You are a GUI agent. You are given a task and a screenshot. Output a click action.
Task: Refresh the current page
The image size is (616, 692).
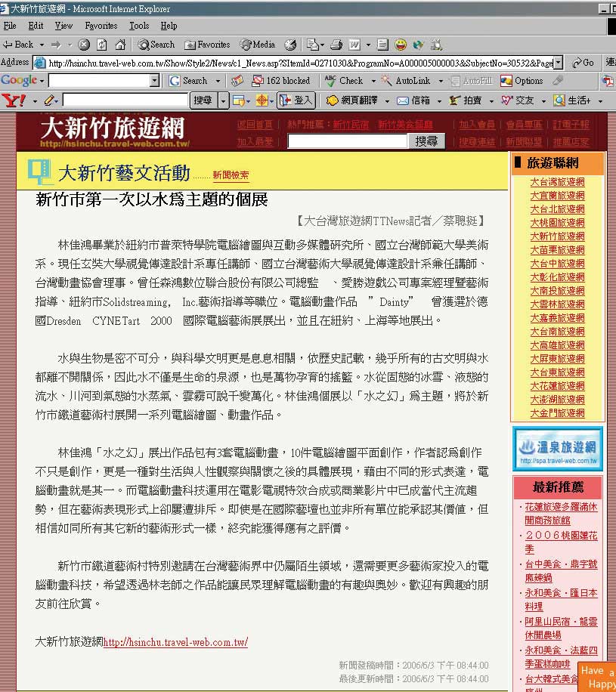pyautogui.click(x=102, y=45)
